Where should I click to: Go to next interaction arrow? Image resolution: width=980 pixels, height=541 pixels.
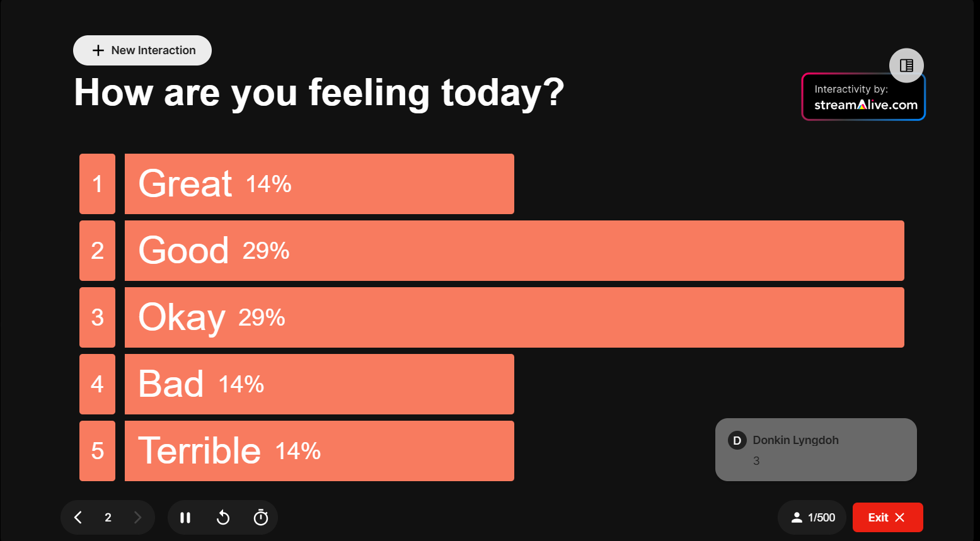click(x=137, y=518)
